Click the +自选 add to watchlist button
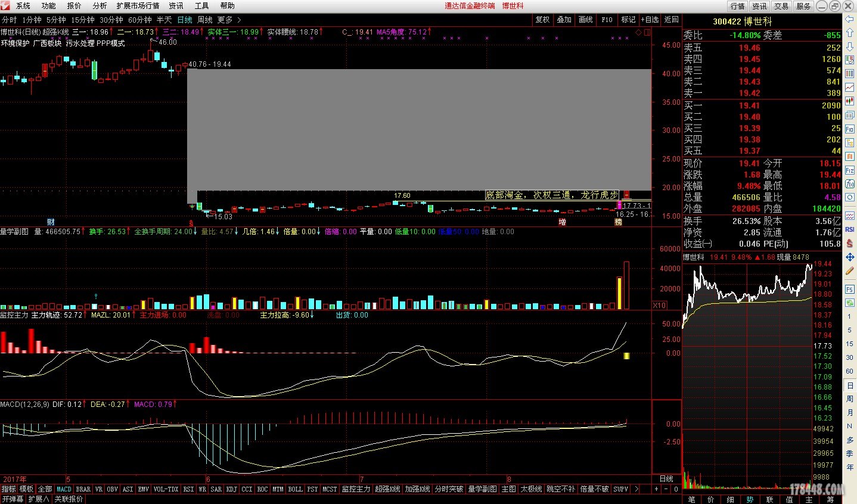 (650, 20)
